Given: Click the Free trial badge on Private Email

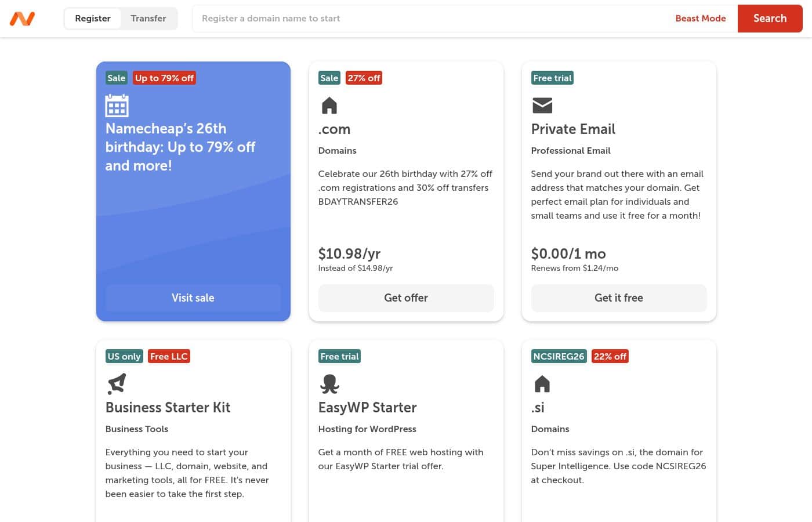Looking at the screenshot, I should [552, 78].
